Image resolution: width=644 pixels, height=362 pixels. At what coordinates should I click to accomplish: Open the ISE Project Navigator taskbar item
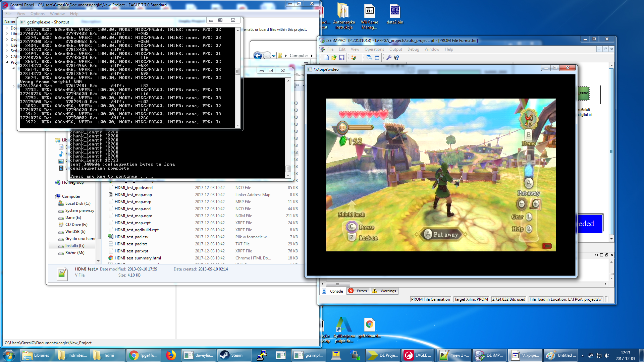(383, 355)
